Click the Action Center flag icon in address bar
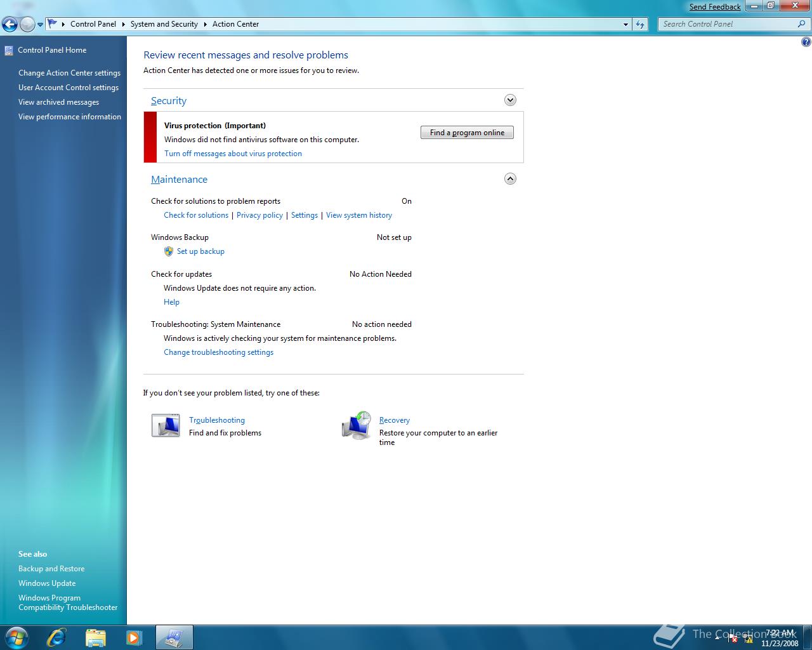Viewport: 812px width, 650px height. (x=53, y=24)
